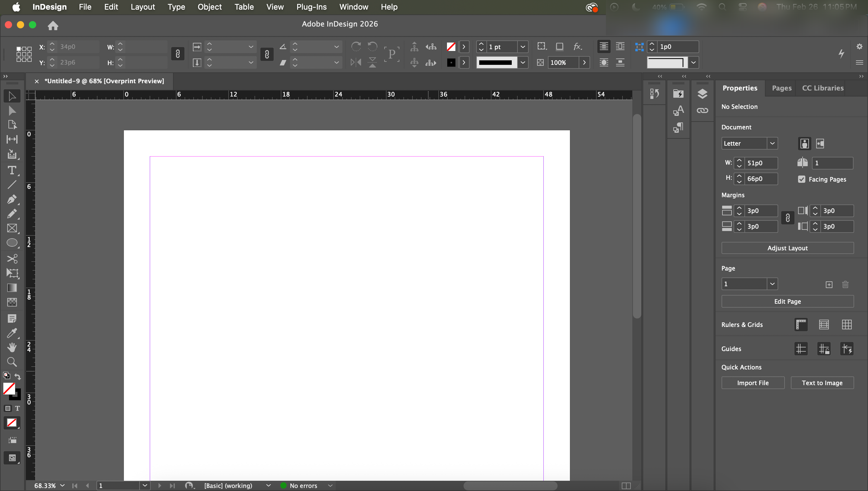Image resolution: width=868 pixels, height=491 pixels.
Task: Expand the stroke weight 1 pt dropdown
Action: point(523,46)
